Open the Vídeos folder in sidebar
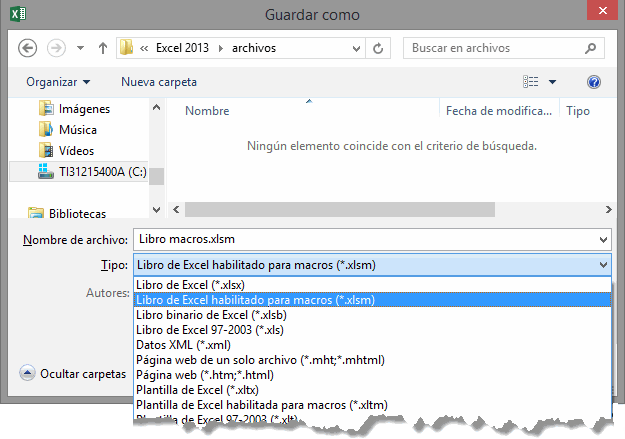 point(76,150)
